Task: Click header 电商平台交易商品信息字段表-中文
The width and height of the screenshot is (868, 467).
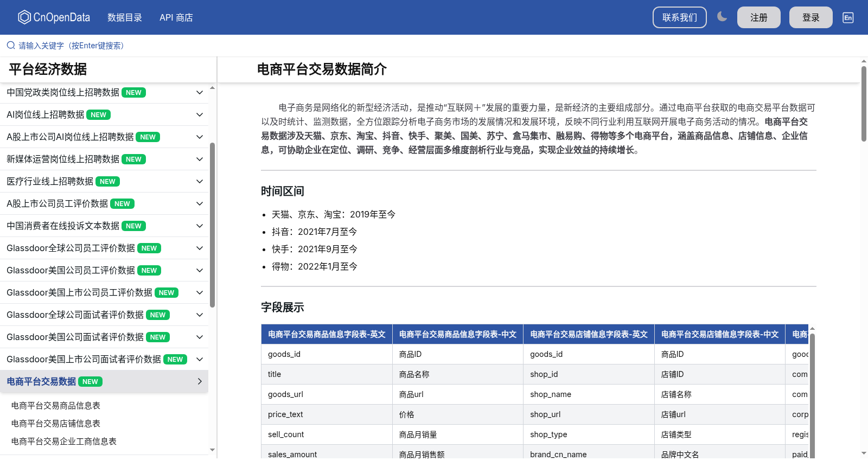Action: pos(458,335)
